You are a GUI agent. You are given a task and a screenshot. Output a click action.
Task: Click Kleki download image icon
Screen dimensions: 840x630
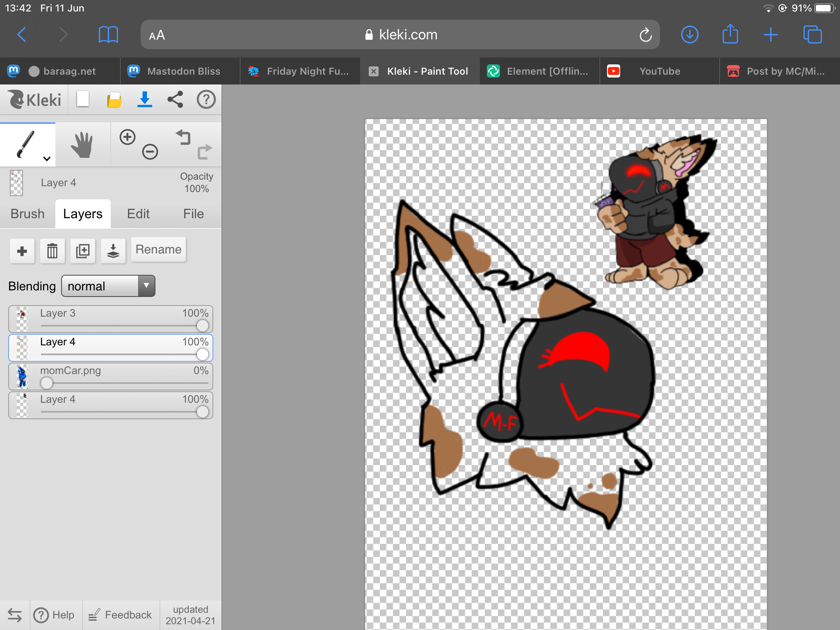point(144,99)
